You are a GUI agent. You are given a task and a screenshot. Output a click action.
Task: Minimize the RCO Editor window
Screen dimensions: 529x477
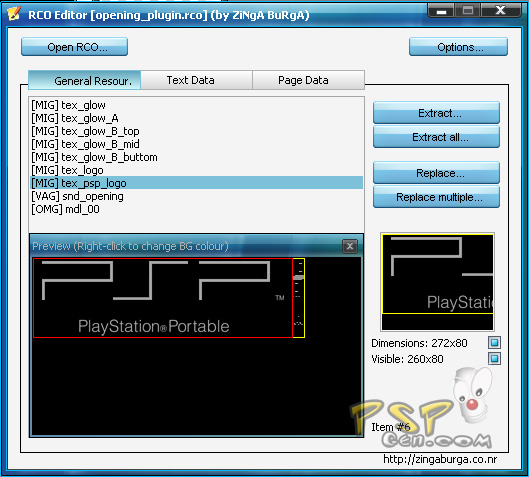pyautogui.click(x=441, y=11)
